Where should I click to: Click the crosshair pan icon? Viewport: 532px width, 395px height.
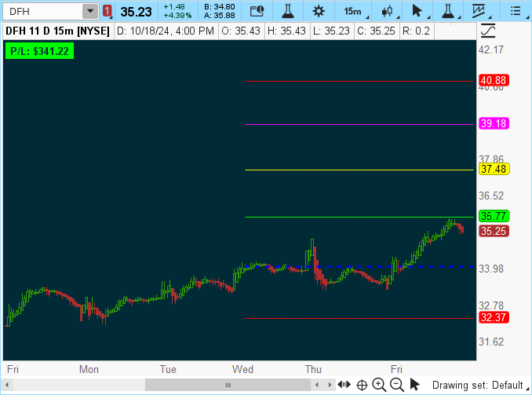tap(362, 385)
